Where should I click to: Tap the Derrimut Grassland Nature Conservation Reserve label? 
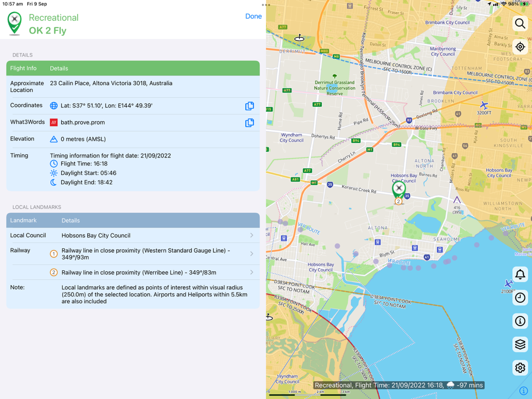335,88
